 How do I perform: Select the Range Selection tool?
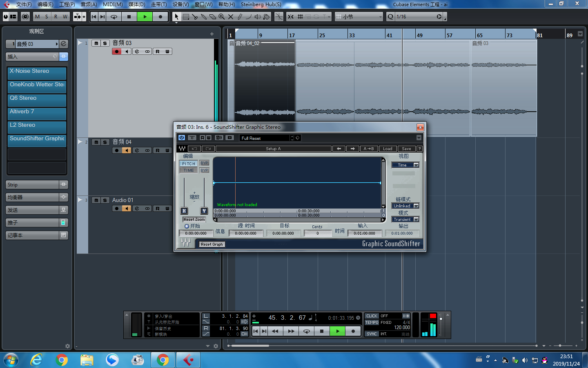point(186,17)
